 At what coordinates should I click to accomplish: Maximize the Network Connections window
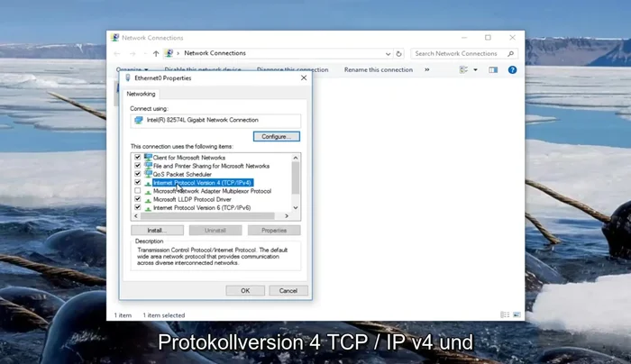point(489,38)
